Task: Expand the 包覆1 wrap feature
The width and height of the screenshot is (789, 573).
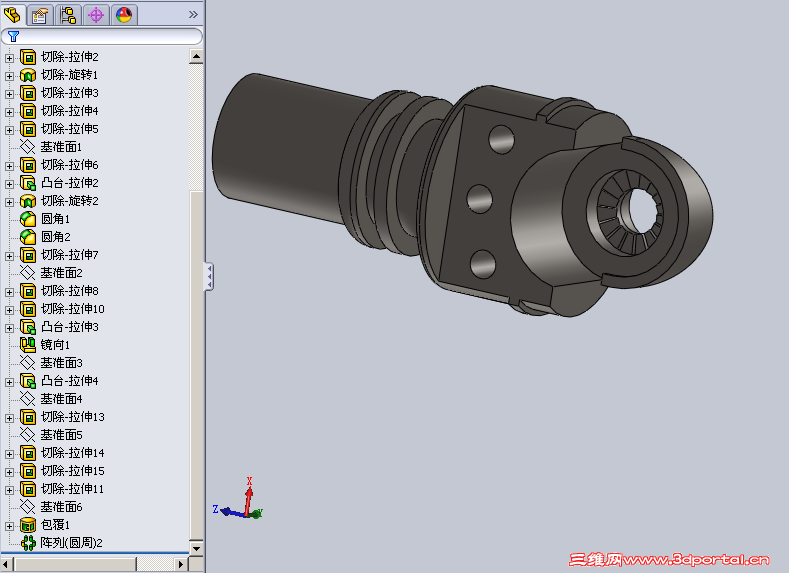Action: pos(9,526)
